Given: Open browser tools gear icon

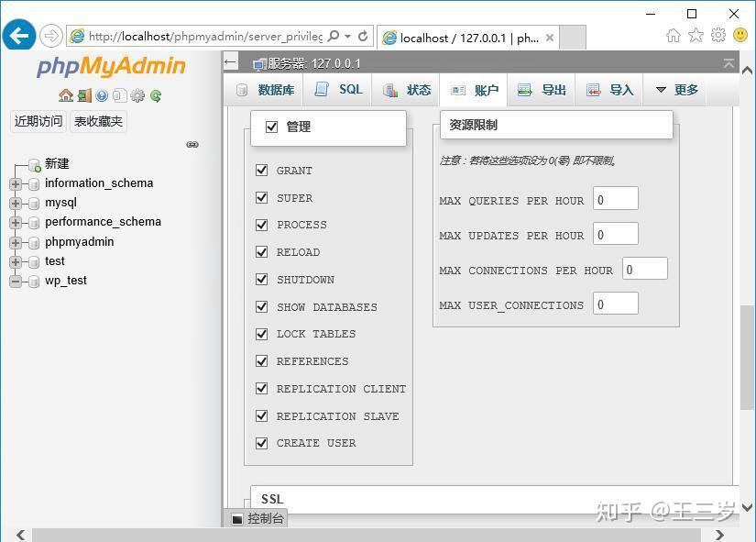Looking at the screenshot, I should click(718, 35).
